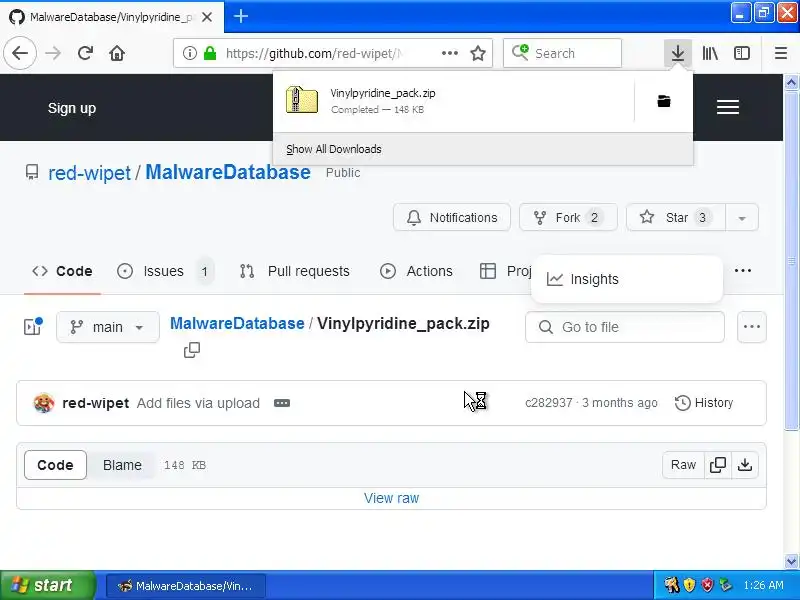
Task: Click the page vertical scrollbar thumb
Action: click(791, 260)
